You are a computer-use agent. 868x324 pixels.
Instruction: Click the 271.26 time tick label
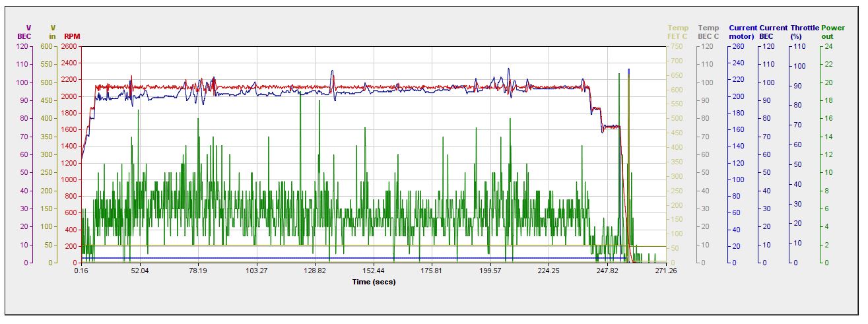click(665, 271)
